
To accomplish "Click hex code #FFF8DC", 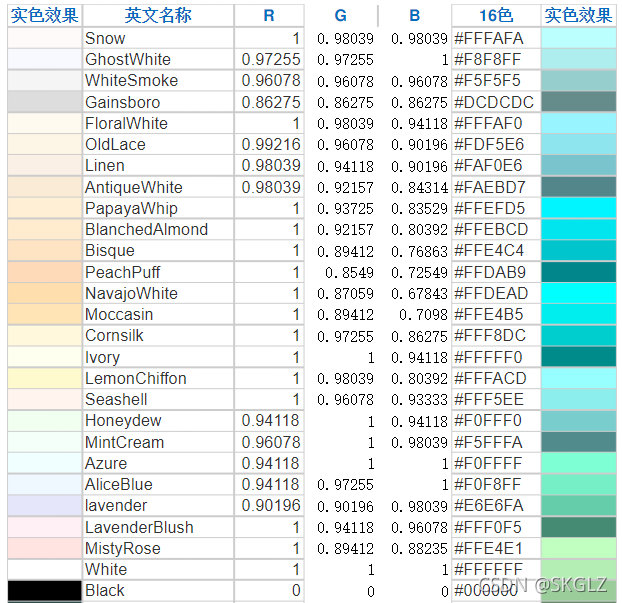I will click(x=490, y=336).
